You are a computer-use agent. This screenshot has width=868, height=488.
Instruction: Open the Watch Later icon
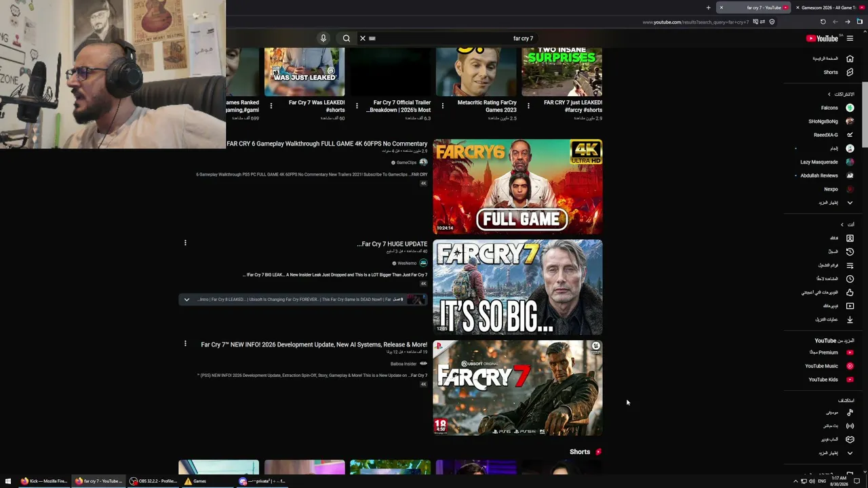[850, 279]
